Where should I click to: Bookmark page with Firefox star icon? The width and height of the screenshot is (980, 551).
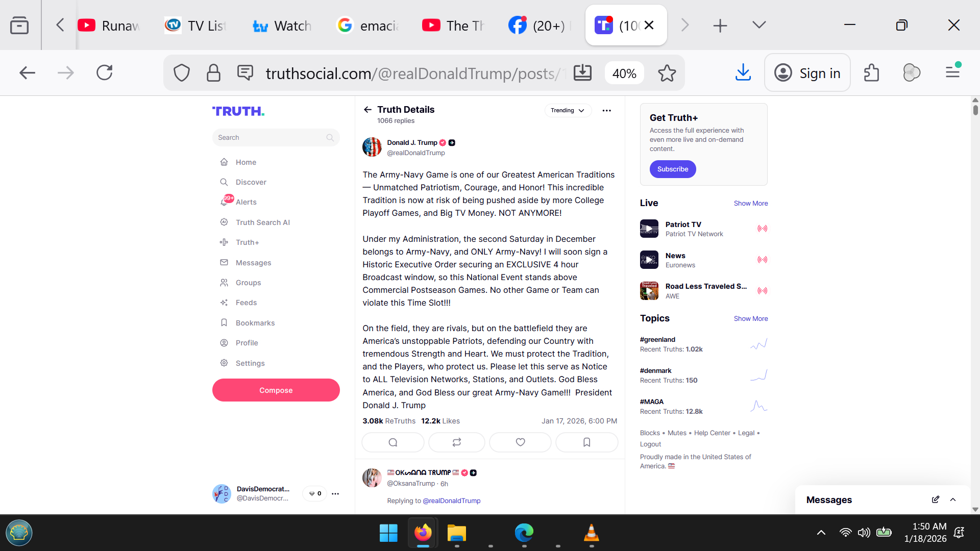(x=667, y=73)
